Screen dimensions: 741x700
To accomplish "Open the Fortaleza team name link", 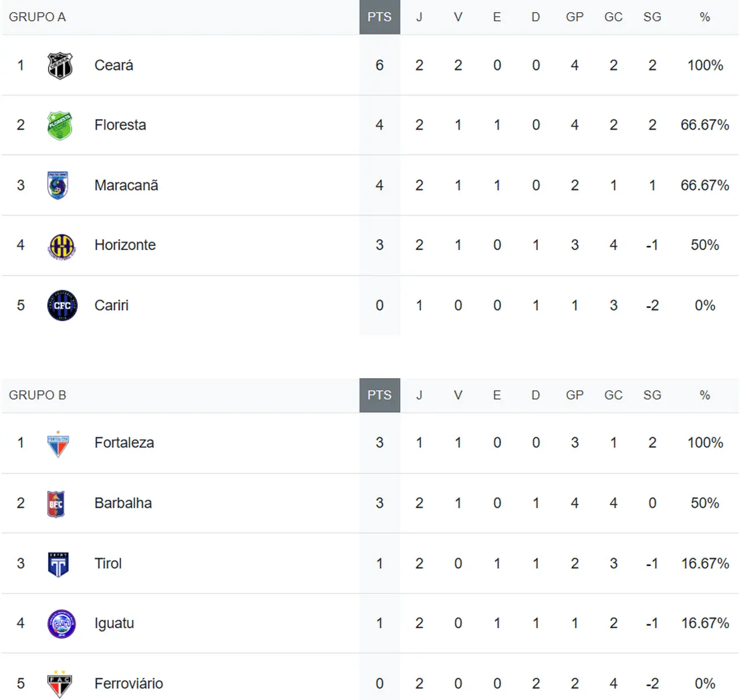I will click(x=124, y=443).
